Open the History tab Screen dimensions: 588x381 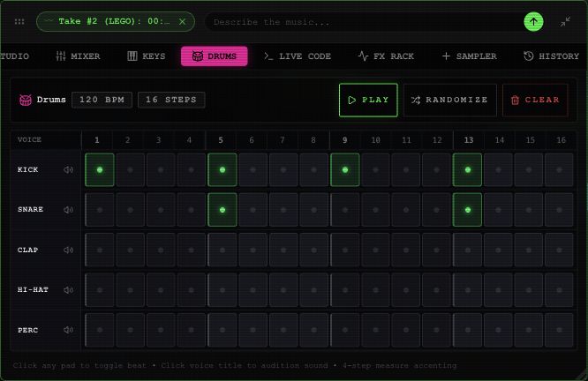[551, 56]
